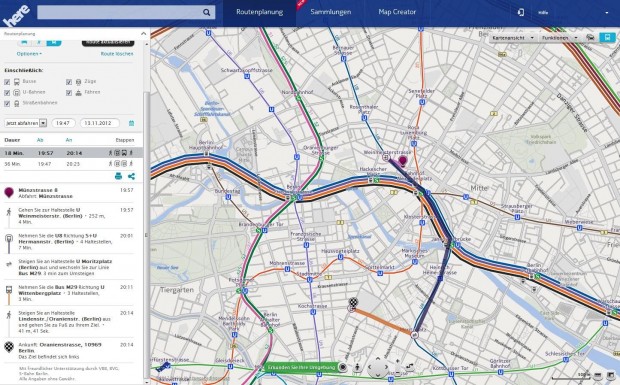
Task: Click the minimap toggle icon at bottom right
Action: (x=598, y=375)
